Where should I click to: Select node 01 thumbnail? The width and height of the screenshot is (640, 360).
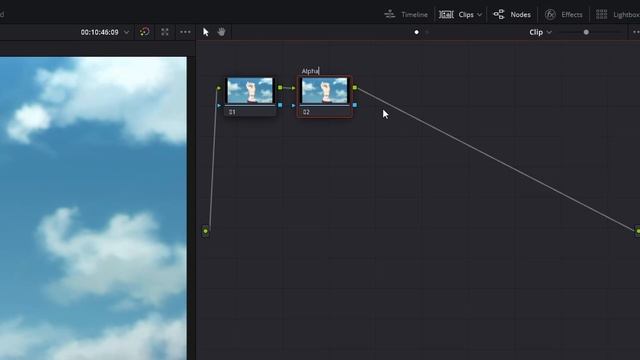[250, 91]
